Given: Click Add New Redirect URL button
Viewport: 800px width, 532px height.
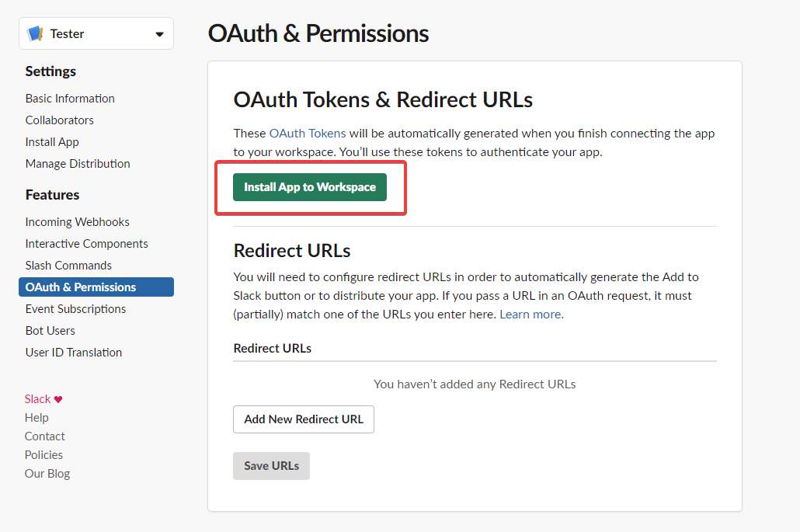Looking at the screenshot, I should point(304,419).
